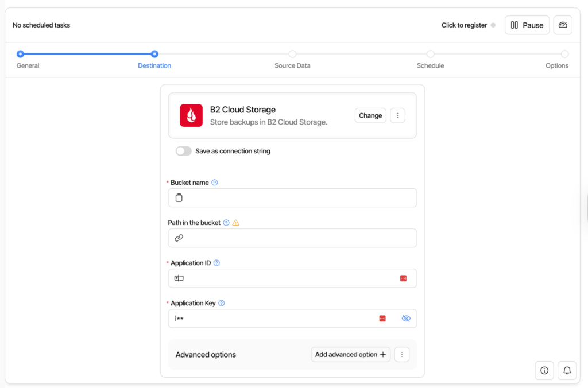
Task: Open the info circle icon
Action: tap(544, 370)
